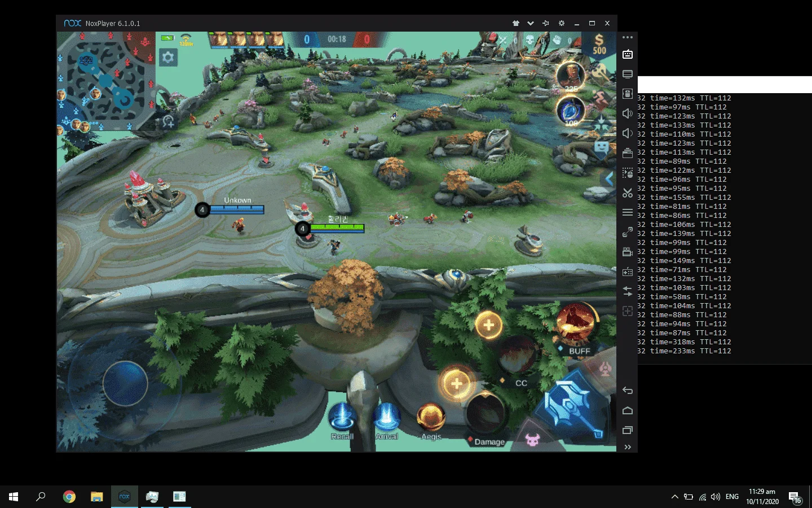Screen dimensions: 812x508
Task: Open the Android recent apps button
Action: (x=628, y=430)
